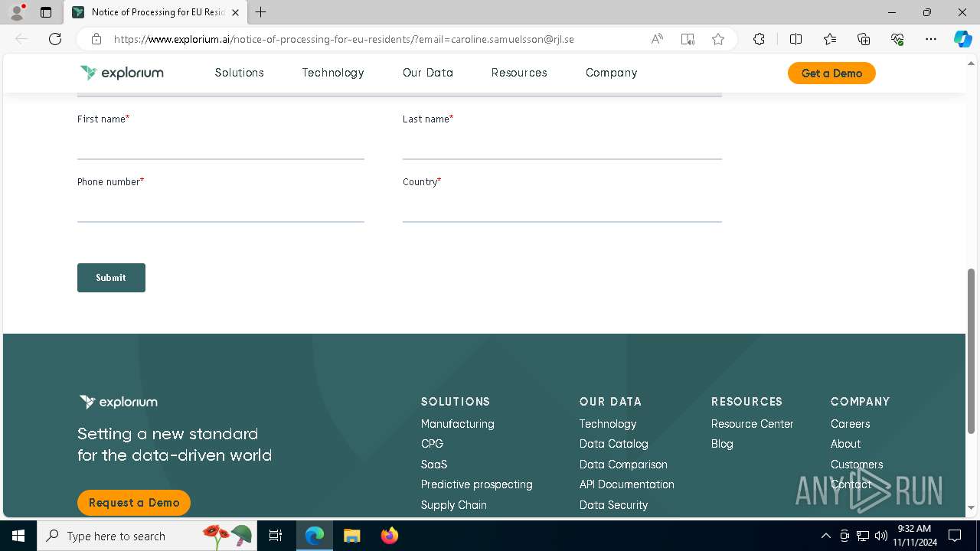
Task: Show hidden system tray icons
Action: (825, 536)
